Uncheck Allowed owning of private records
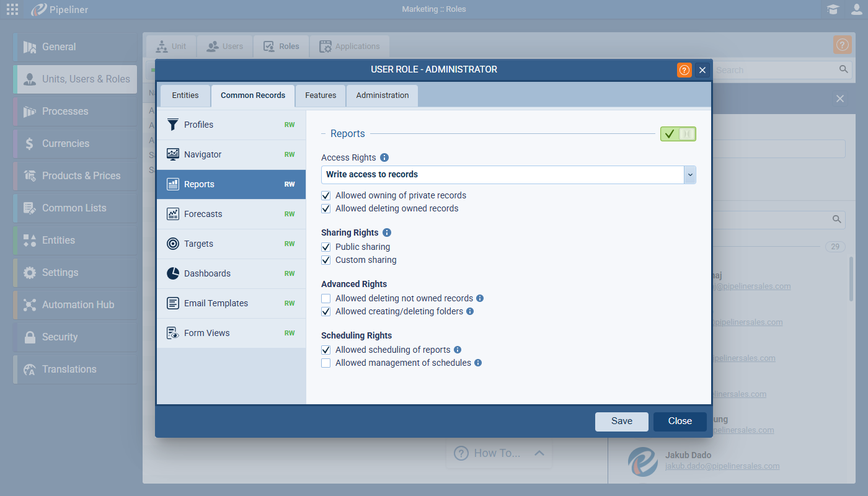868x496 pixels. (326, 195)
